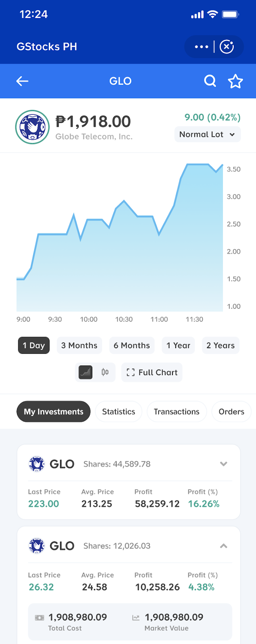The width and height of the screenshot is (256, 644).
Task: Expand the first GLO holding card
Action: pos(224,464)
